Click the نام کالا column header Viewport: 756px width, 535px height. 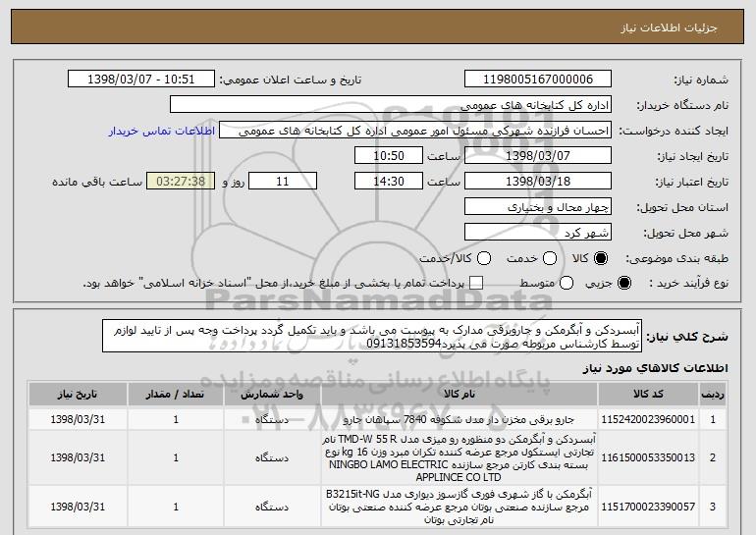(459, 395)
